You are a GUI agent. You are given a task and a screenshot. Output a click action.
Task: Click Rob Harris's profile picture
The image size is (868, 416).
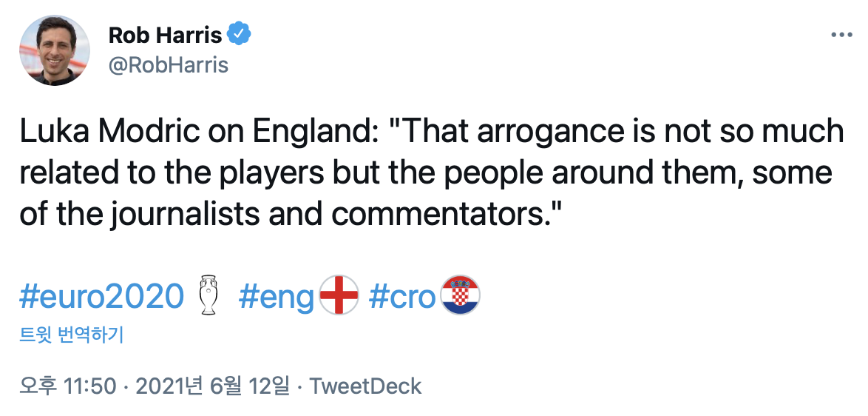coord(55,50)
